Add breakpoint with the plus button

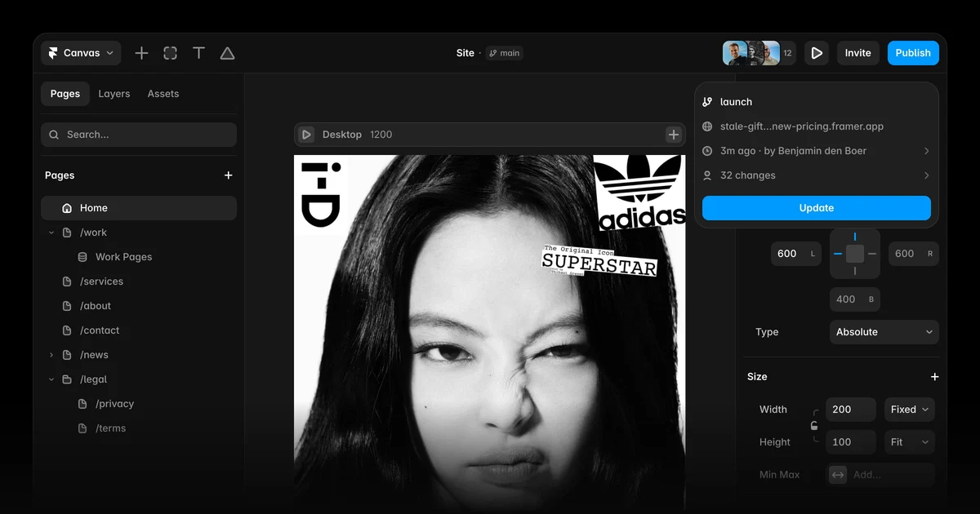[x=673, y=135]
